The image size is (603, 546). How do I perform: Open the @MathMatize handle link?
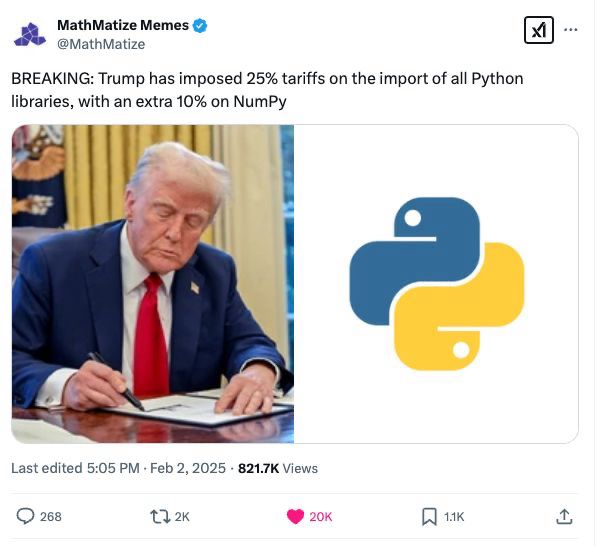pos(101,44)
